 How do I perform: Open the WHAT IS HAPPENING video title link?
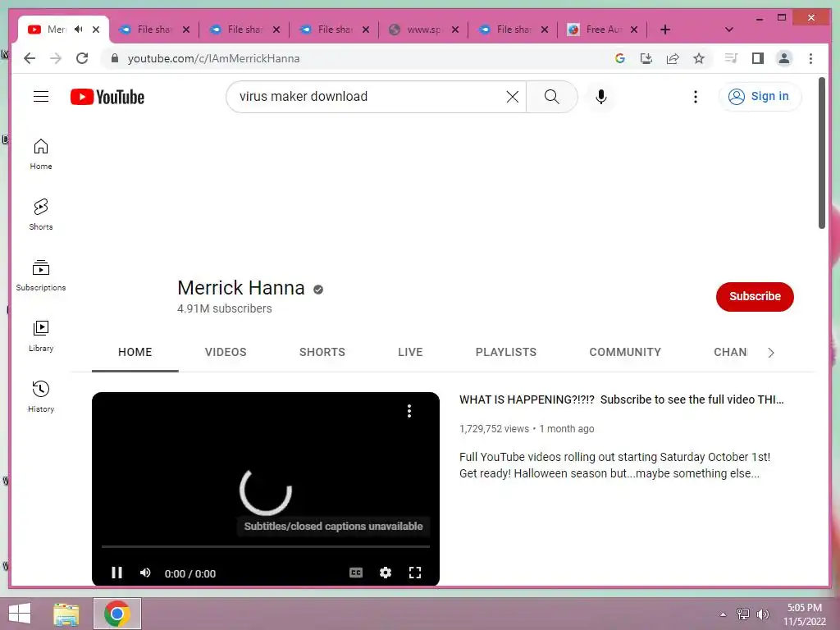point(622,399)
